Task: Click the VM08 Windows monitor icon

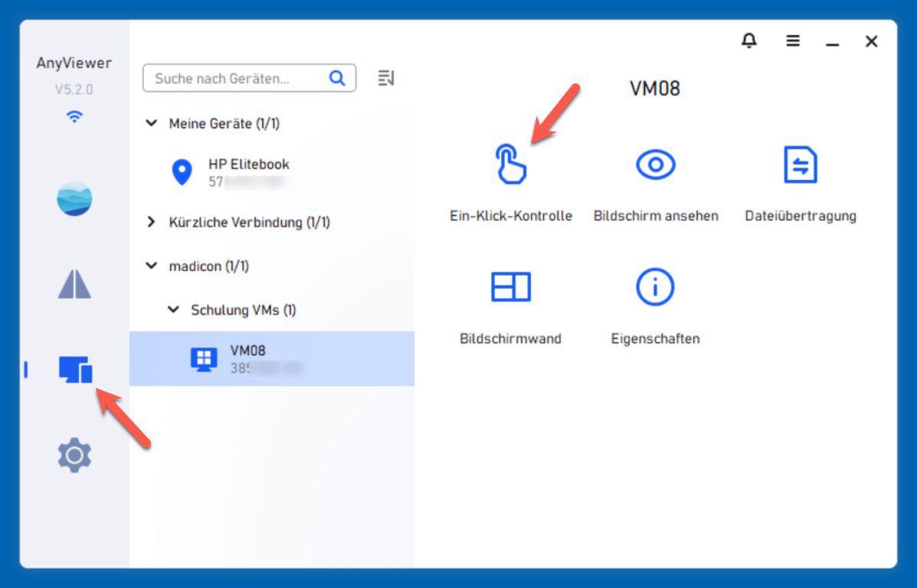Action: [204, 360]
